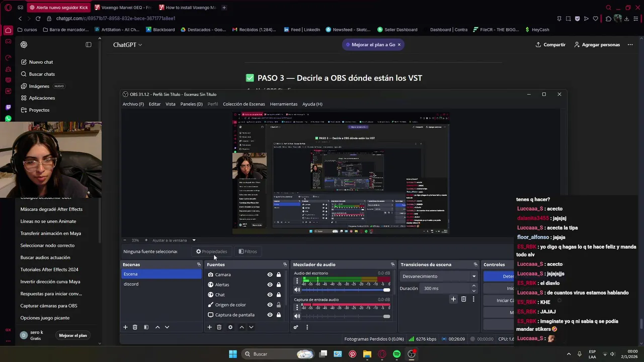Click Filtros button in OBS source toolbar
This screenshot has height=362, width=644.
(x=248, y=251)
